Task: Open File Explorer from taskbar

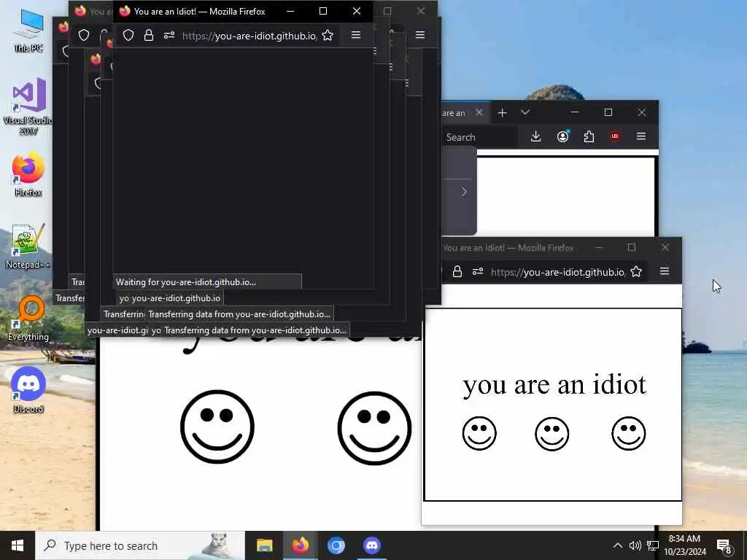Action: 264,545
